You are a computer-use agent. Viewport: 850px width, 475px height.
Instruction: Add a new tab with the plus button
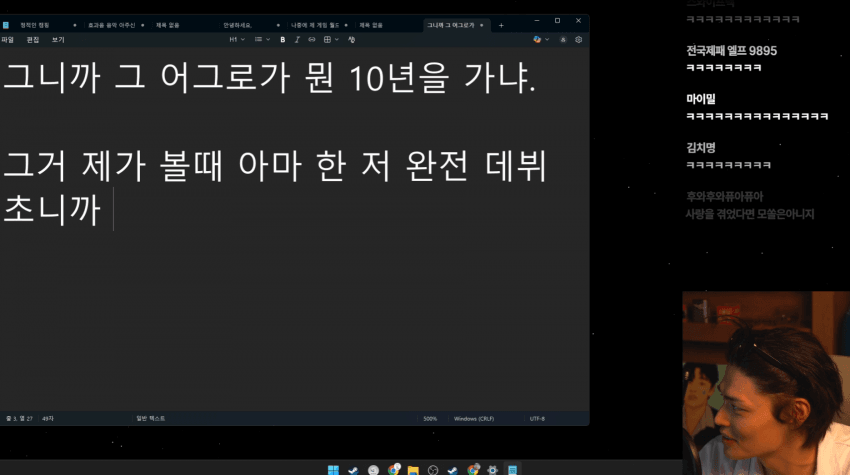click(501, 24)
